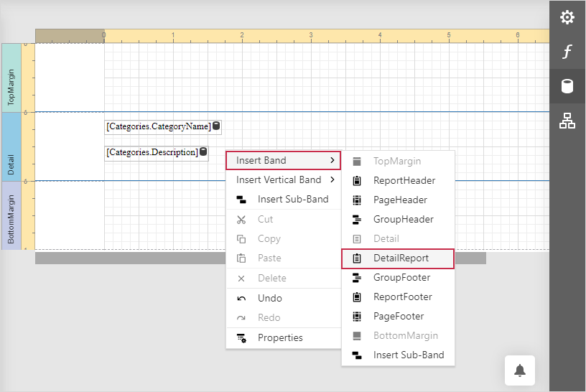586x392 pixels.
Task: Add a PageFooter band
Action: click(398, 316)
